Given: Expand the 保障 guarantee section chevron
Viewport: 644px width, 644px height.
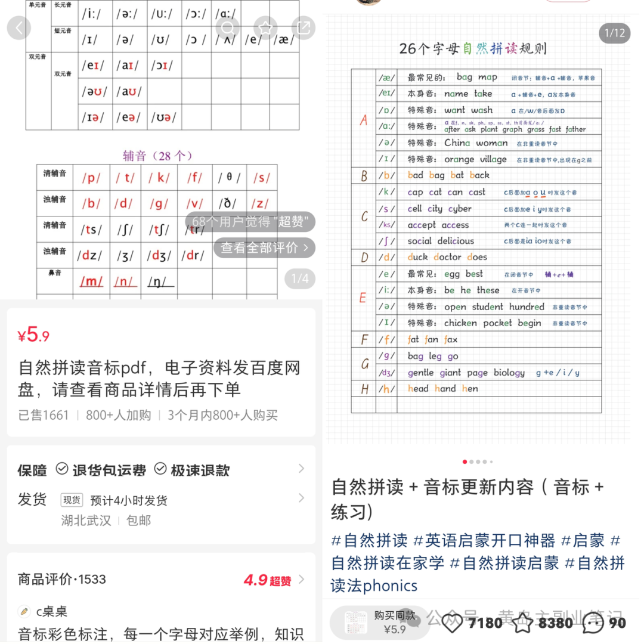Looking at the screenshot, I should click(x=302, y=469).
